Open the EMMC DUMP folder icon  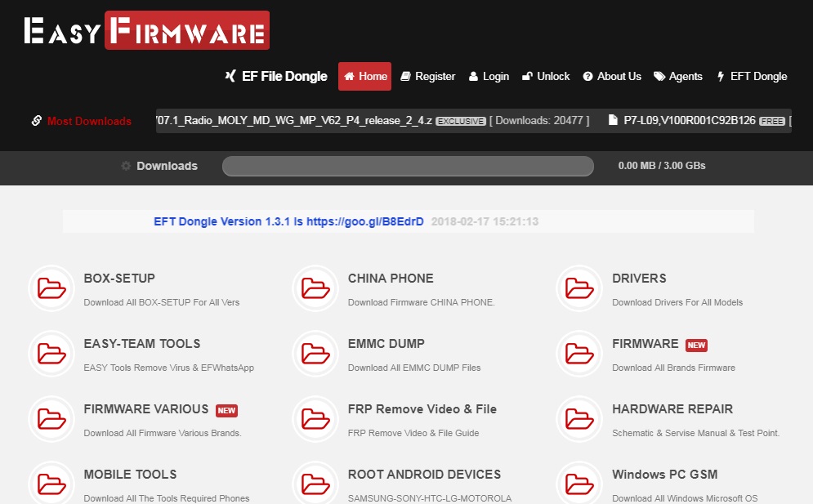(315, 354)
